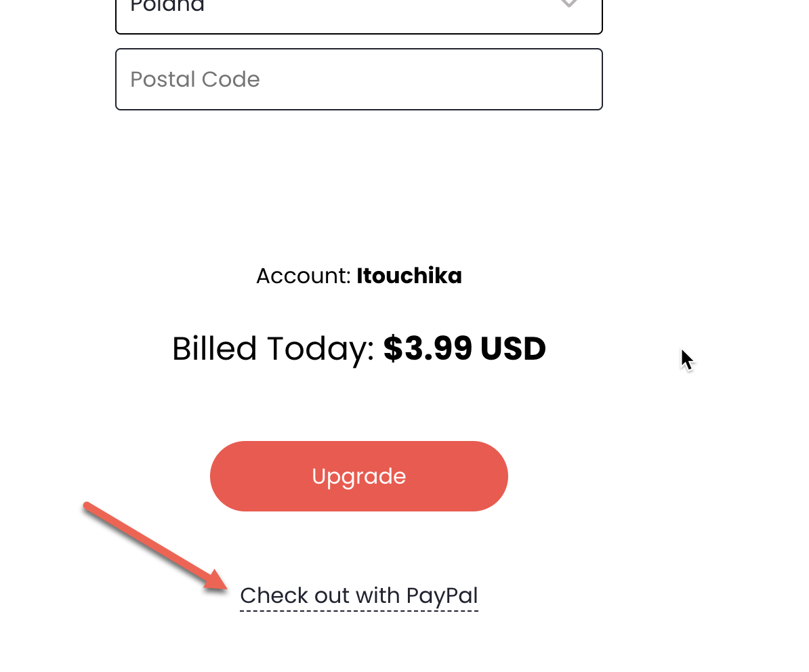Focus the Postal Code input field

pyautogui.click(x=358, y=79)
